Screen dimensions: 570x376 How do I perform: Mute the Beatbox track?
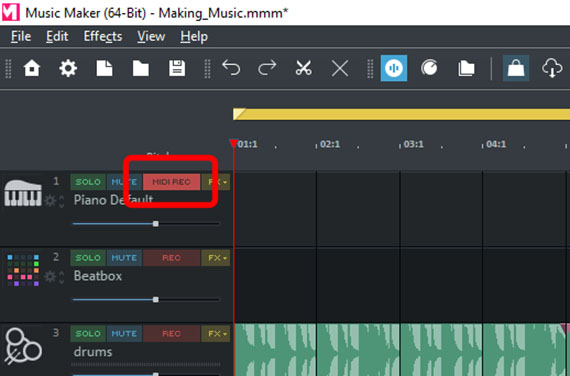124,258
